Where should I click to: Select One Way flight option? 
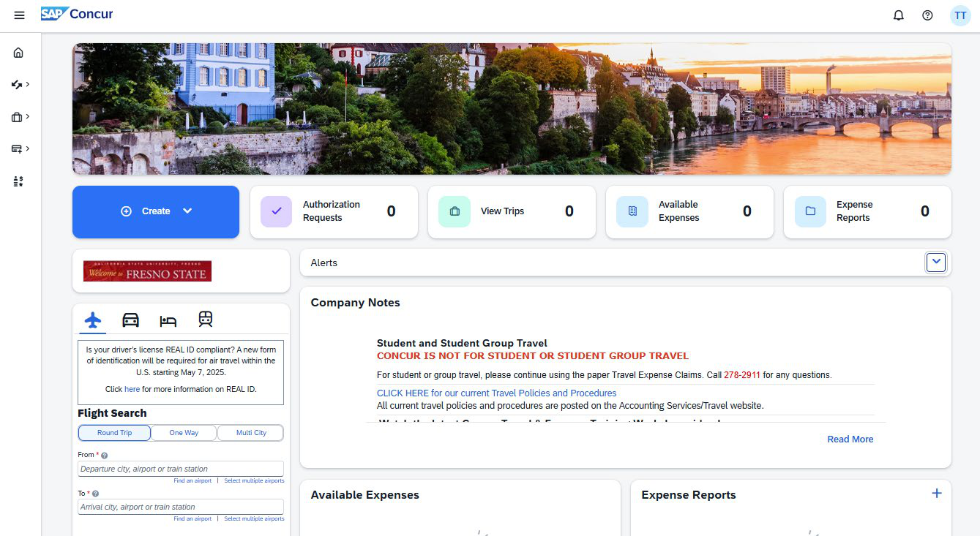click(x=184, y=433)
